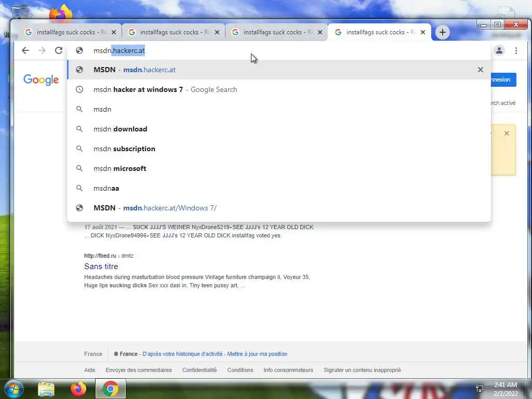Remove the MSDN msdn.hackerc.at suggestion
Viewport: 532px width, 399px height.
[x=481, y=70]
